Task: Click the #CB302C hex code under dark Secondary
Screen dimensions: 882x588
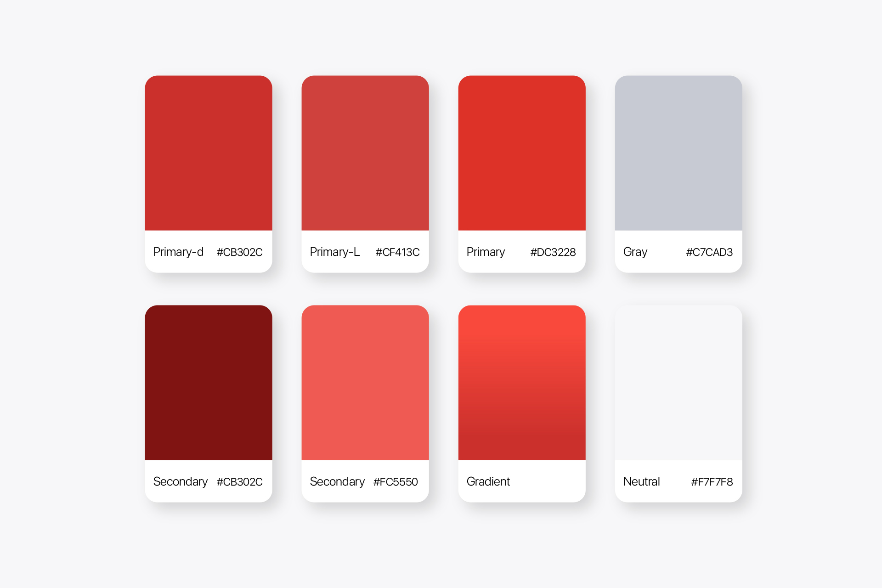Action: pos(240,482)
